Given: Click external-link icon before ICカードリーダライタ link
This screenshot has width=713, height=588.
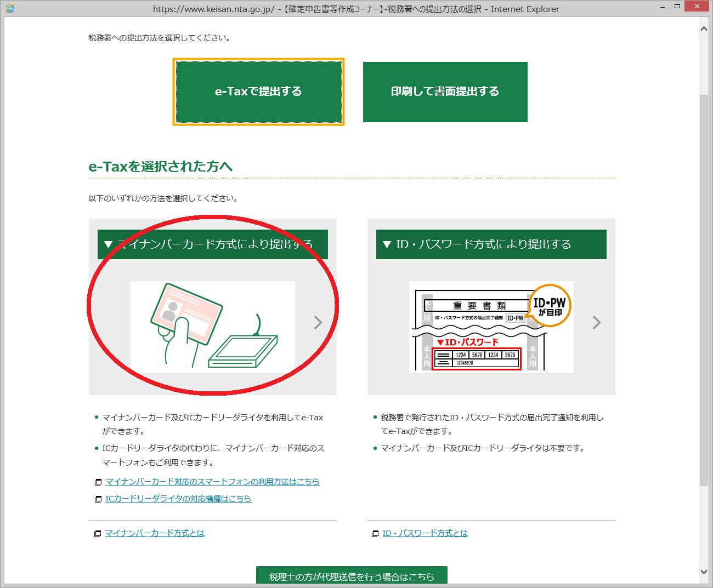Looking at the screenshot, I should tap(98, 499).
